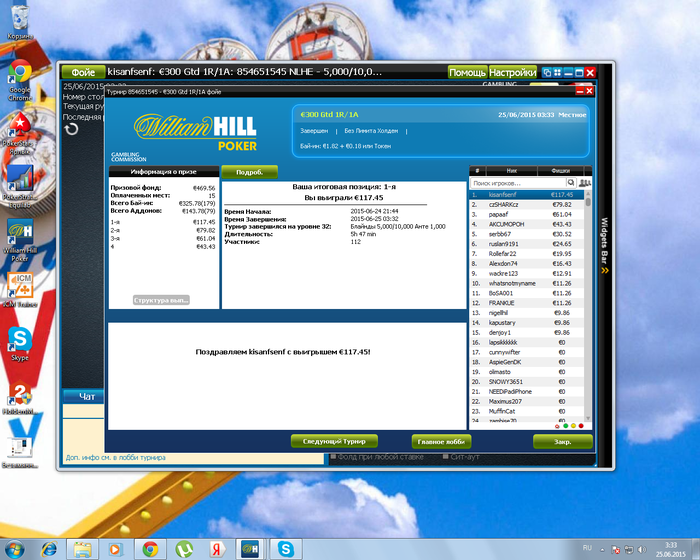The height and width of the screenshot is (560, 700).
Task: Open the Настройки settings menu
Action: click(x=512, y=72)
